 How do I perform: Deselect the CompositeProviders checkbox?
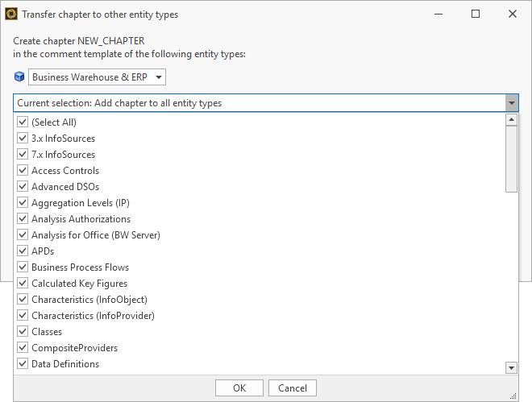pyautogui.click(x=23, y=348)
